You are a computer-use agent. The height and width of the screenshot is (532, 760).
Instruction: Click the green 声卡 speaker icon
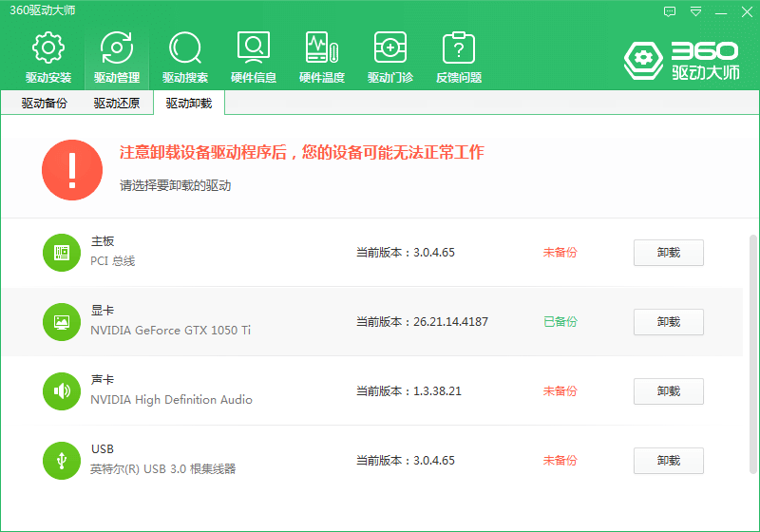point(62,390)
